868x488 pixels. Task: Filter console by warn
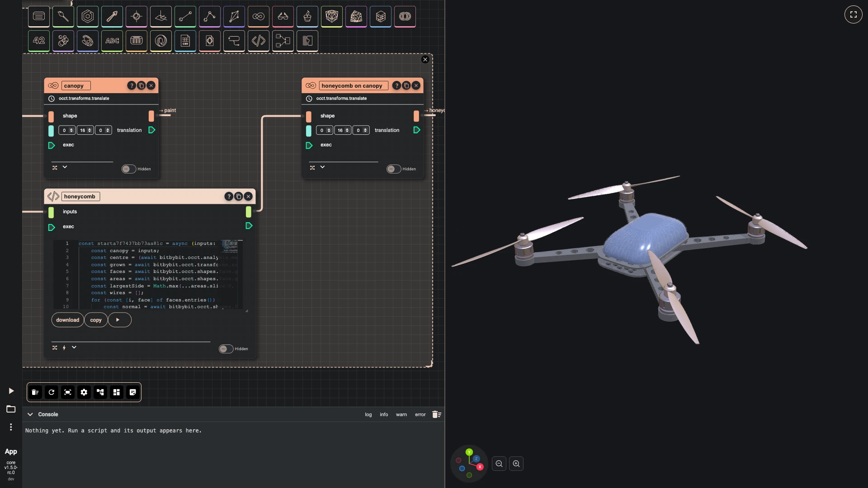coord(401,414)
